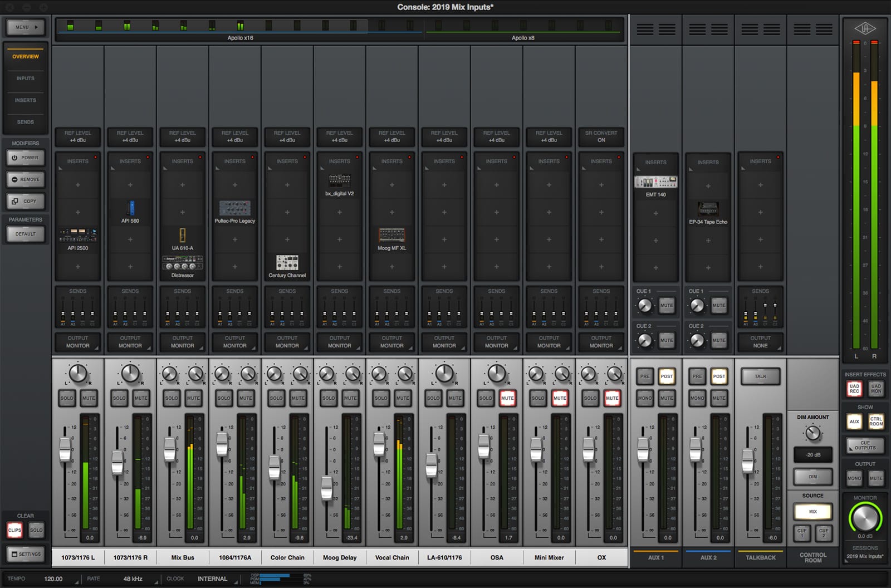Unmute the OSA channel

pyautogui.click(x=507, y=398)
